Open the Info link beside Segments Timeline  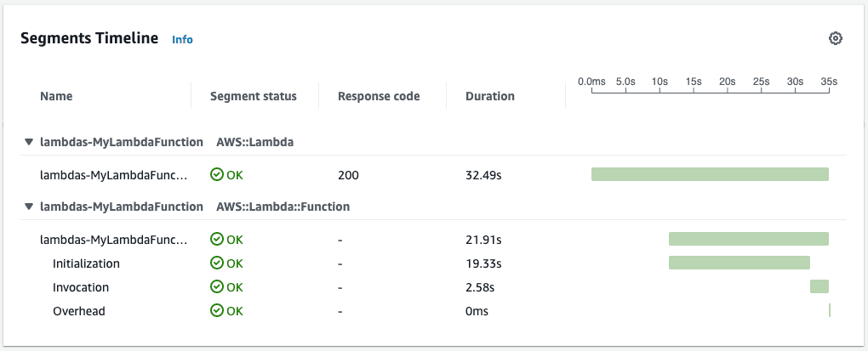(182, 40)
